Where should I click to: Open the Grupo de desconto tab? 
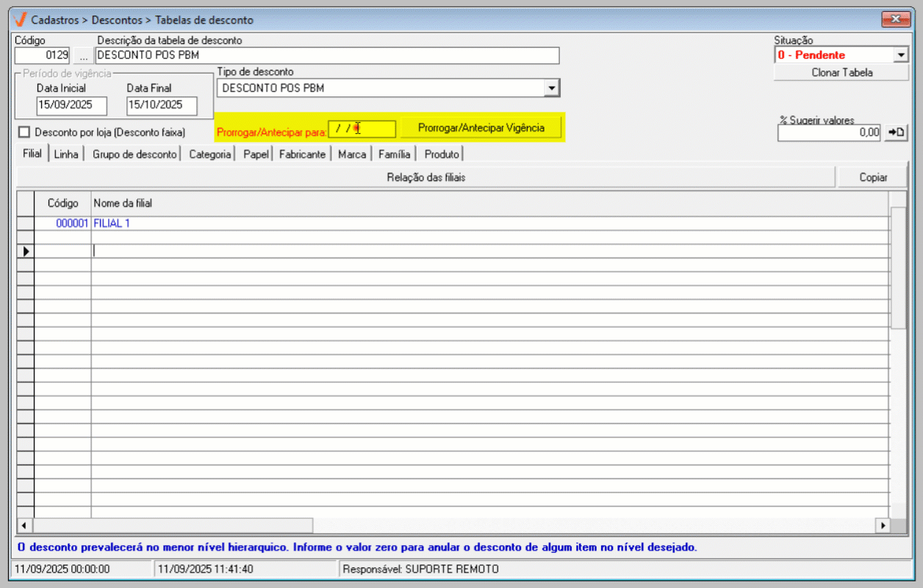coord(134,154)
